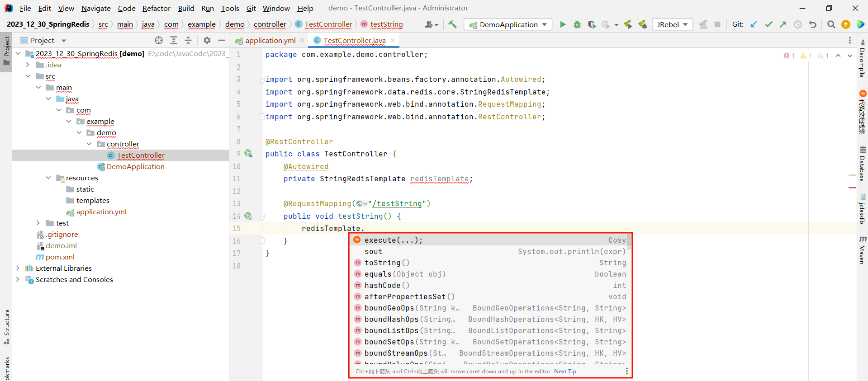Run DemoApplication with green play icon
868x381 pixels.
[563, 24]
